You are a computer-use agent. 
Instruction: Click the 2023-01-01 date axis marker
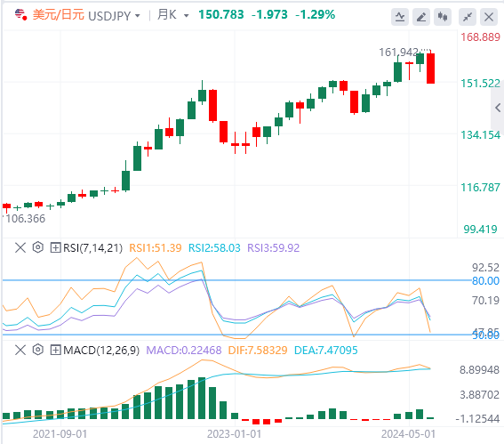pos(234,434)
